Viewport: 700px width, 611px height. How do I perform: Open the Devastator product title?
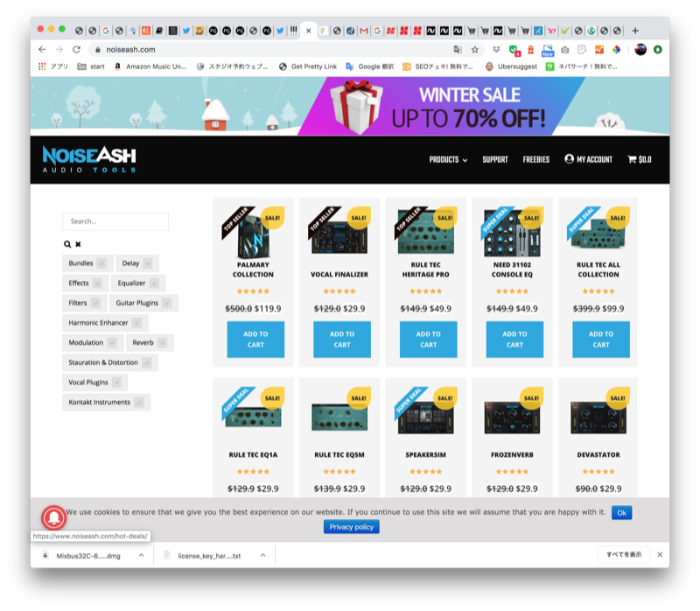(x=598, y=454)
